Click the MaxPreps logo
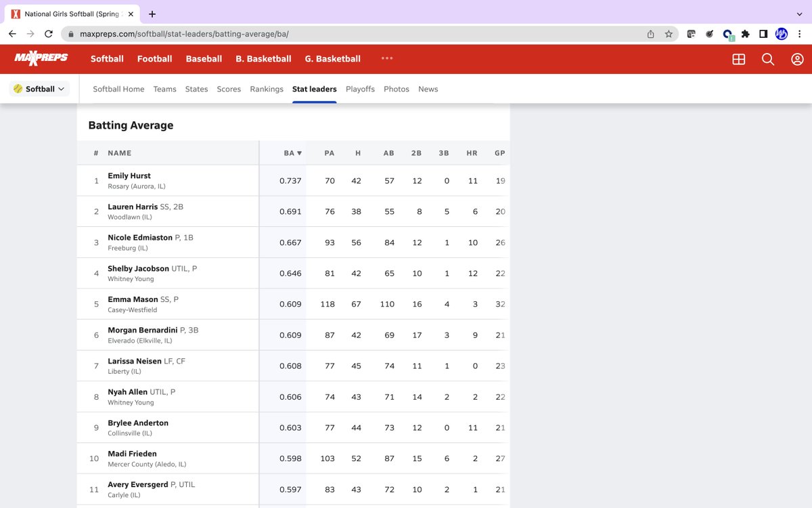812x508 pixels. click(42, 58)
